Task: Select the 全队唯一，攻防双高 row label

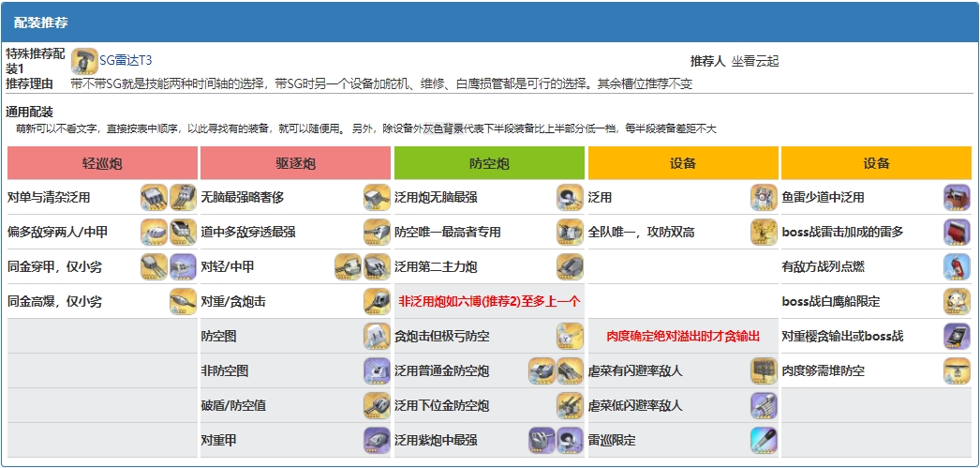Action: [641, 232]
